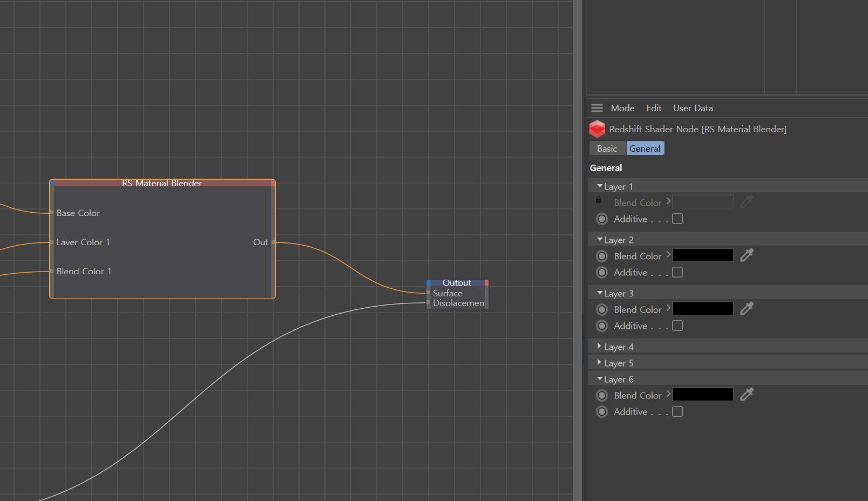The height and width of the screenshot is (501, 868).
Task: Open Layer 6 Blend Color swatch
Action: pos(703,395)
